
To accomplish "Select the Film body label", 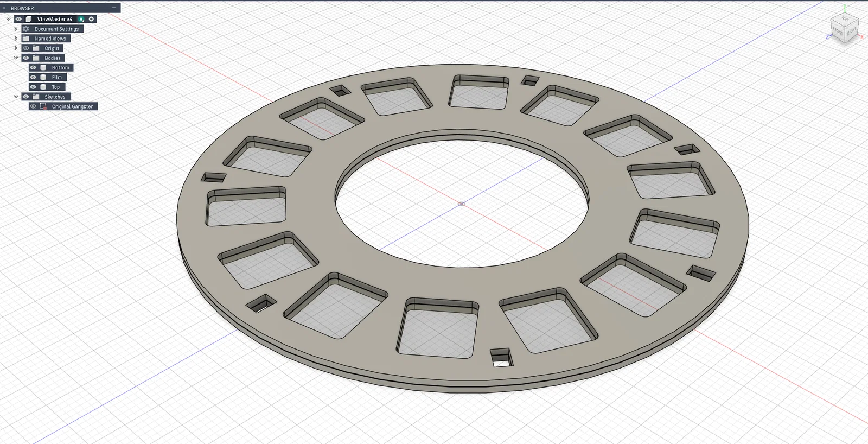I will coord(57,78).
